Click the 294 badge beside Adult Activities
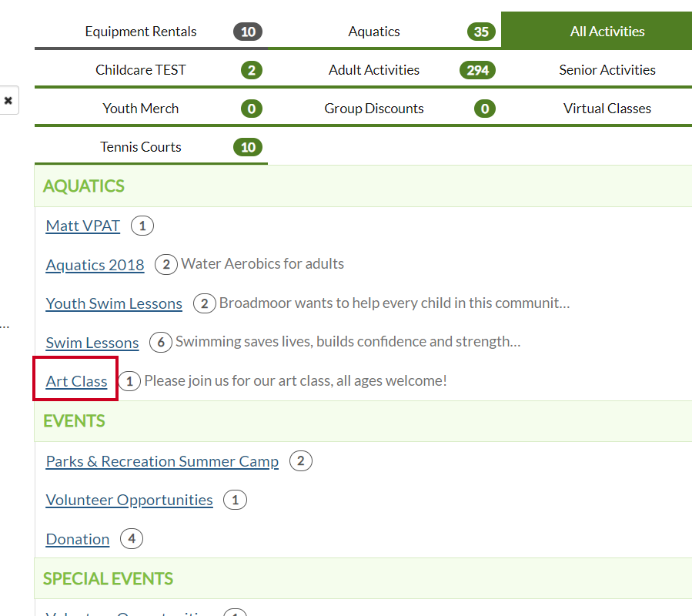This screenshot has width=692, height=616. 477,70
